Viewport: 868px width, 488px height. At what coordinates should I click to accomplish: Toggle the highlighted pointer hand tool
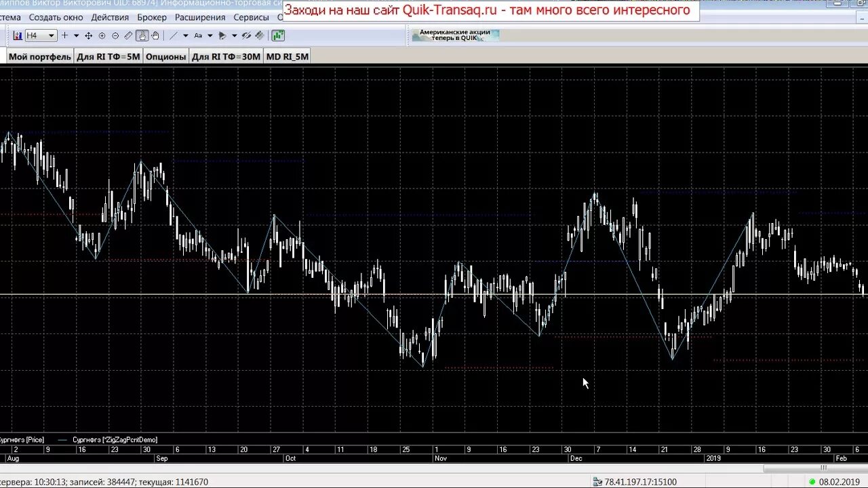pos(142,35)
